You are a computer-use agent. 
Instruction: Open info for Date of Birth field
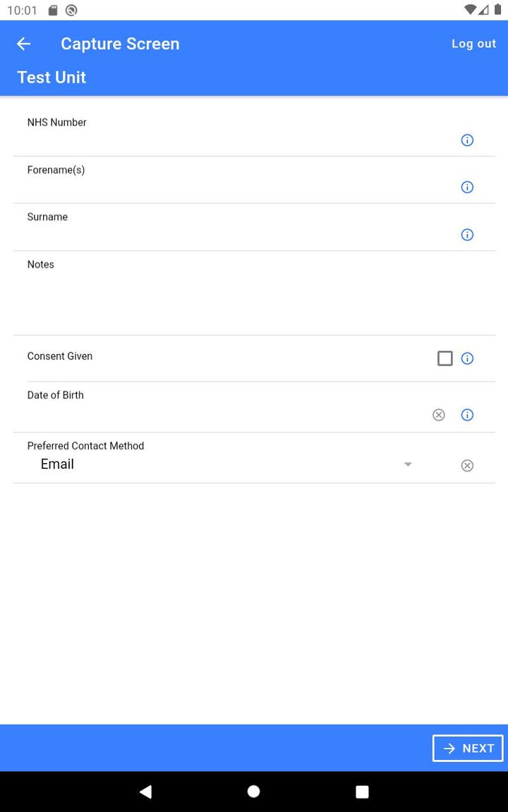(x=467, y=414)
